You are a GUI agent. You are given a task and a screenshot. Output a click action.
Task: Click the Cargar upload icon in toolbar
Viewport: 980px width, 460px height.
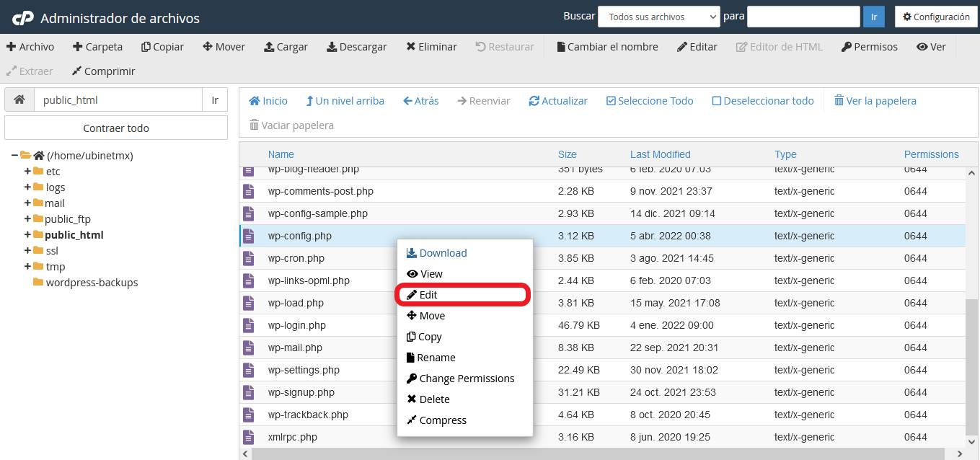[269, 47]
